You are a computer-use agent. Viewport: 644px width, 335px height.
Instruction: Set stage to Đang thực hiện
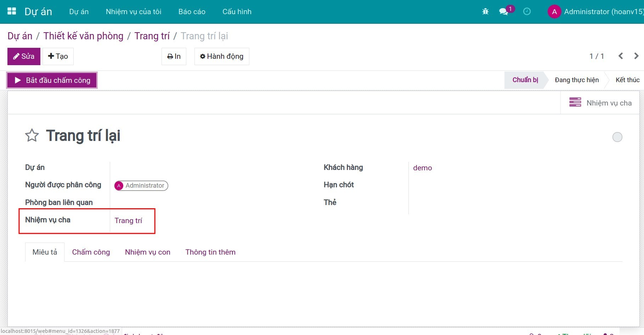(576, 80)
